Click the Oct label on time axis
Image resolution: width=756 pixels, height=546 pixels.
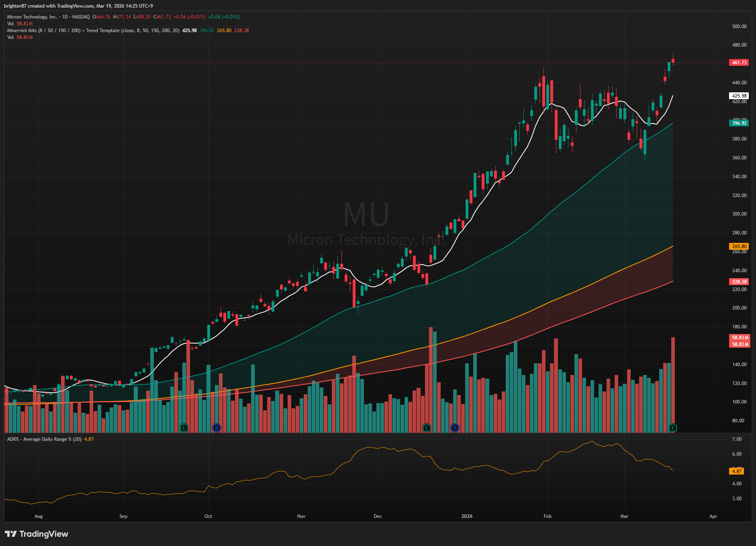[208, 516]
